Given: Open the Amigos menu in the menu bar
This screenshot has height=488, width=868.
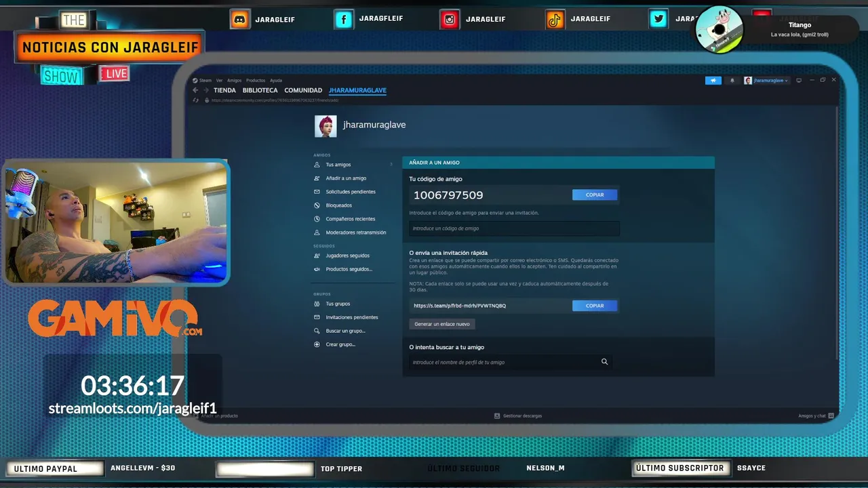Looking at the screenshot, I should click(234, 81).
